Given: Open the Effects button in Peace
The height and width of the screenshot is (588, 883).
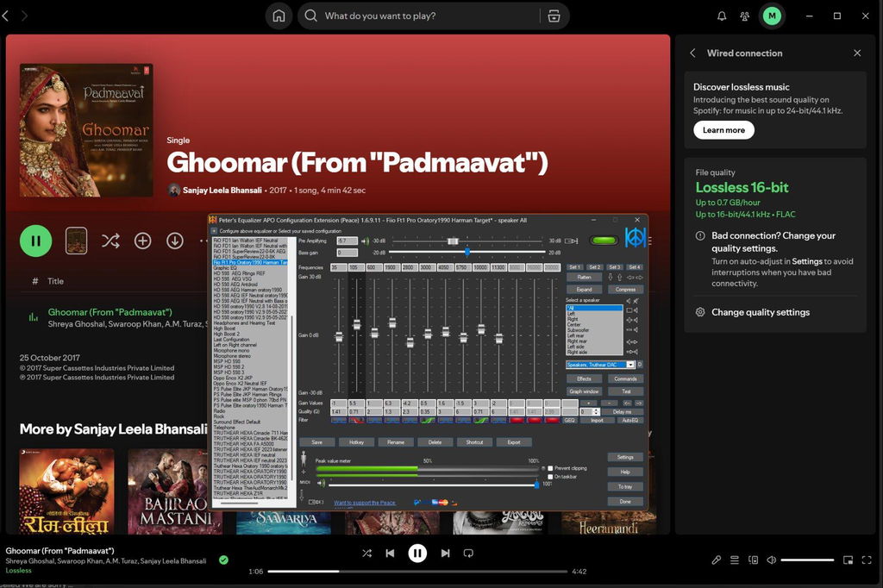Looking at the screenshot, I should pos(584,379).
